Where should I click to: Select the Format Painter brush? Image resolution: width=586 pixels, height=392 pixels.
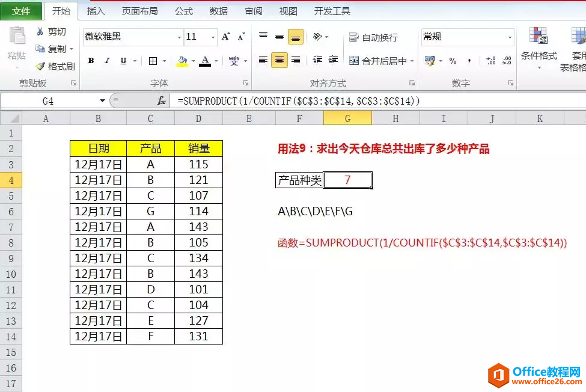55,67
